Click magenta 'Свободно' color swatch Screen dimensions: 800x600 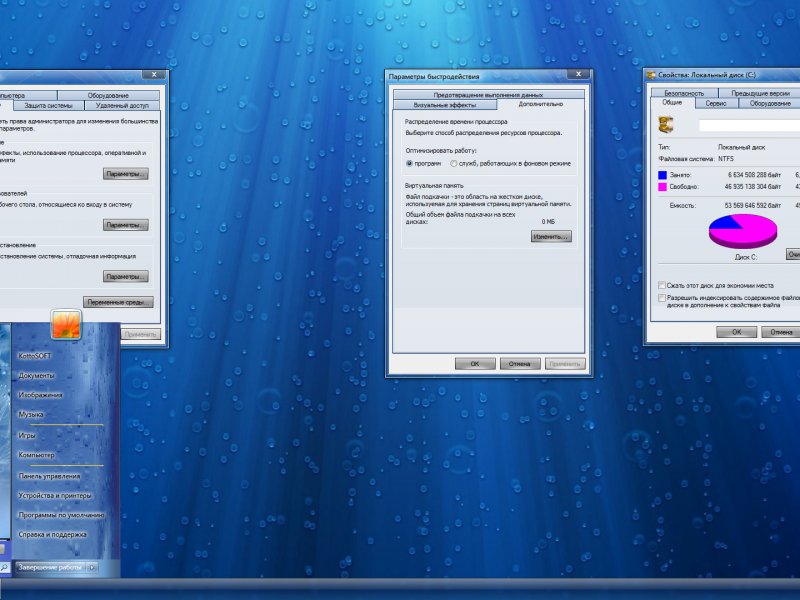click(662, 187)
